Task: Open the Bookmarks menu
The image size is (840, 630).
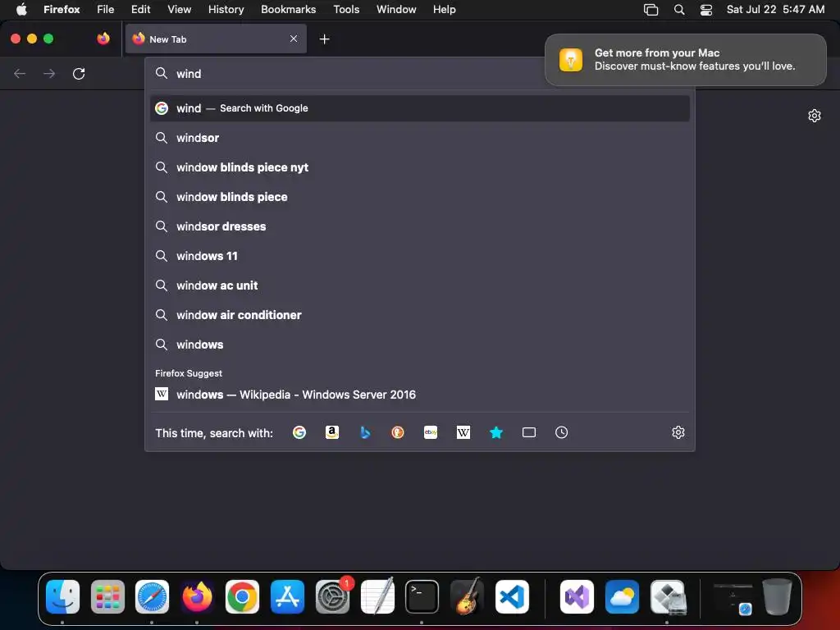Action: [x=288, y=9]
